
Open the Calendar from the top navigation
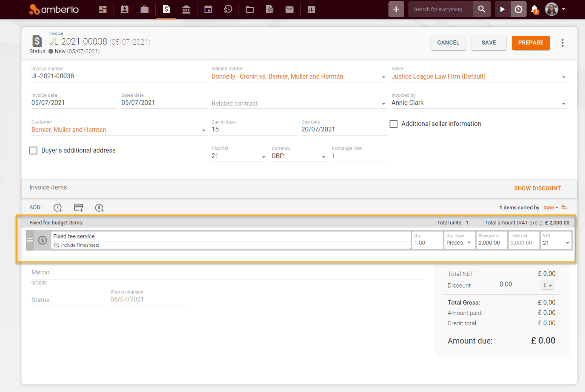point(208,9)
